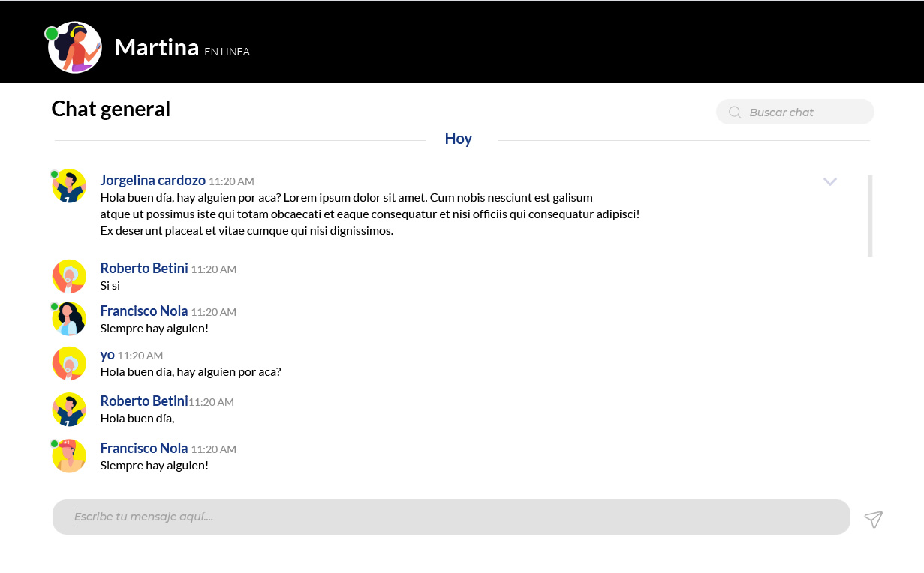This screenshot has width=924, height=573.
Task: Select Roberto Betini's name above "Si si"
Action: 144,268
